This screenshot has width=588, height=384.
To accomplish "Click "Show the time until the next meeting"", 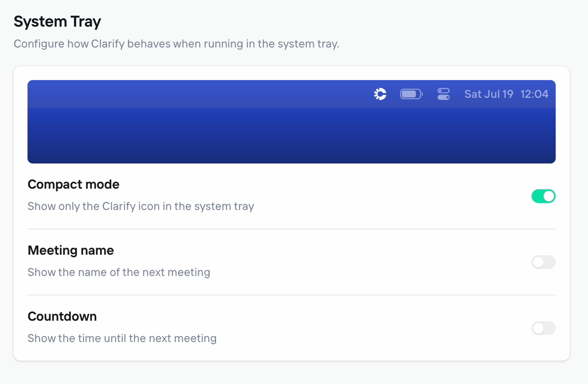I will (x=122, y=338).
